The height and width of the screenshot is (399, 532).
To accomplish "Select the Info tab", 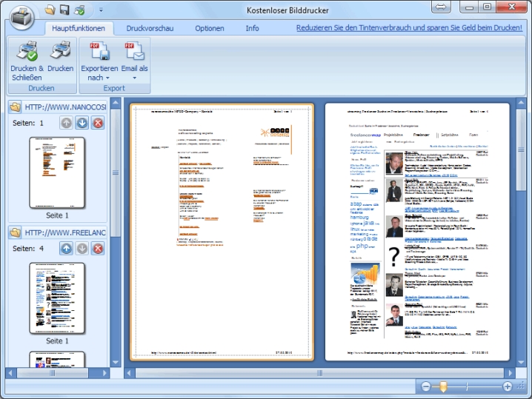I will click(x=252, y=28).
